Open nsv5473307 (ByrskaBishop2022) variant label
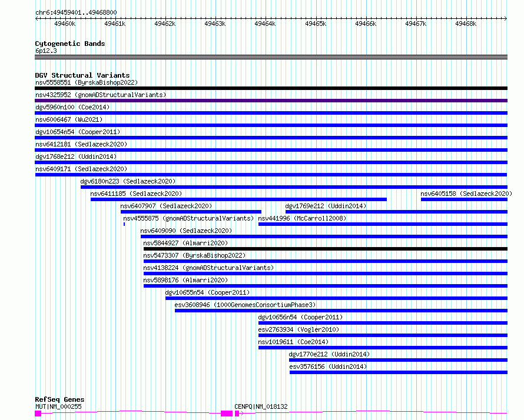 tap(194, 255)
